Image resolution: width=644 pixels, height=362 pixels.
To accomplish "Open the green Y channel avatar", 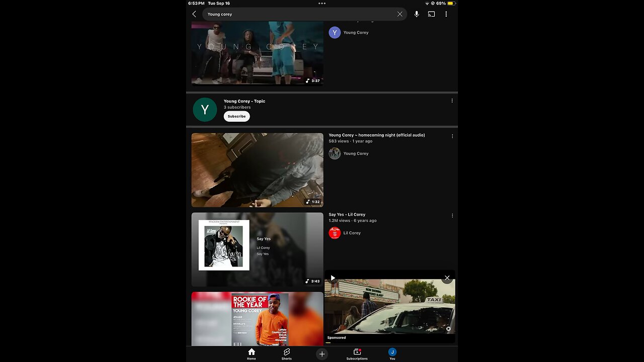I will 205,109.
